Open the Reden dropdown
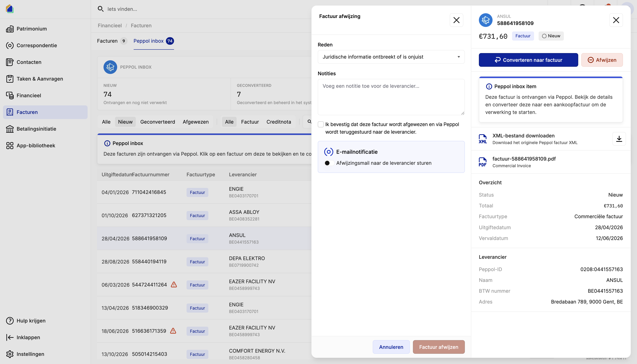This screenshot has width=637, height=364. click(x=391, y=57)
